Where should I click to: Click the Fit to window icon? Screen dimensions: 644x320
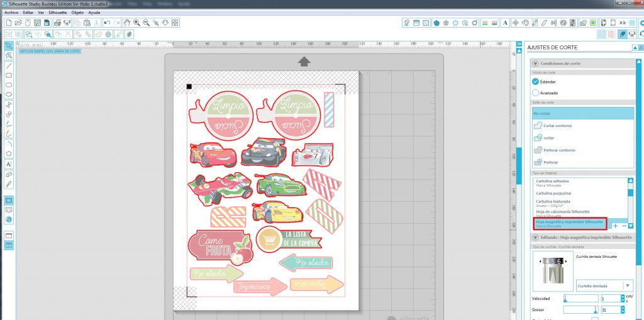(x=174, y=23)
